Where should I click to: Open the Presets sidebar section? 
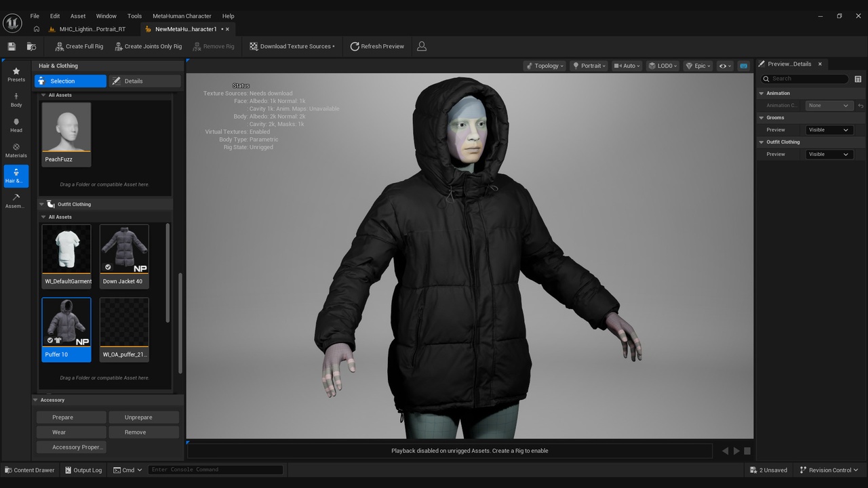(16, 75)
